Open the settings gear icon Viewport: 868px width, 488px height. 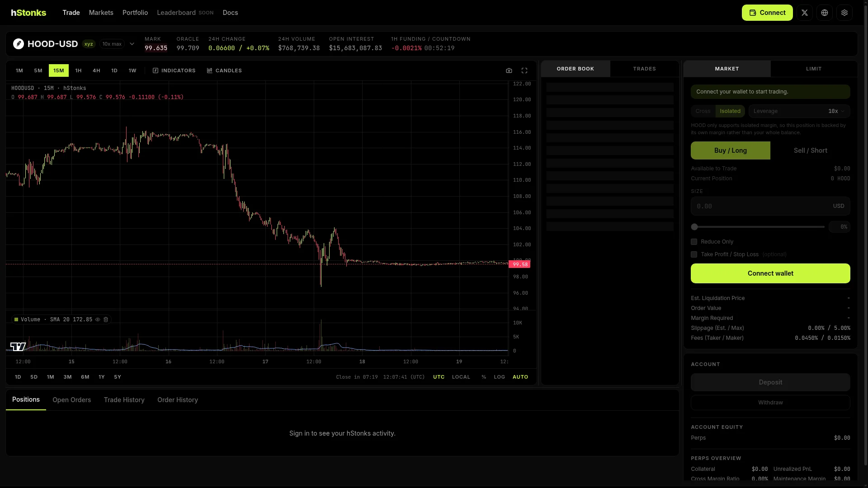coord(844,13)
